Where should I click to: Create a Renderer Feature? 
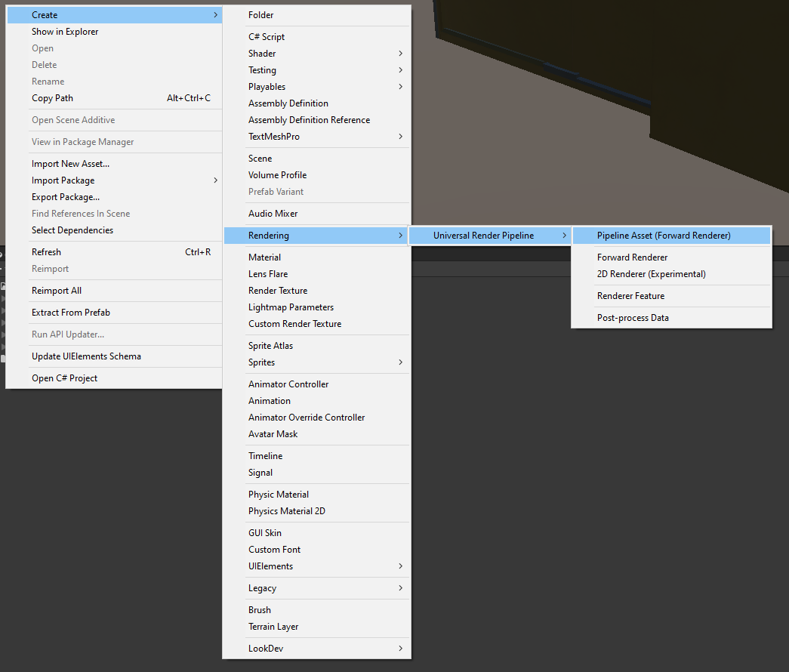tap(671, 296)
